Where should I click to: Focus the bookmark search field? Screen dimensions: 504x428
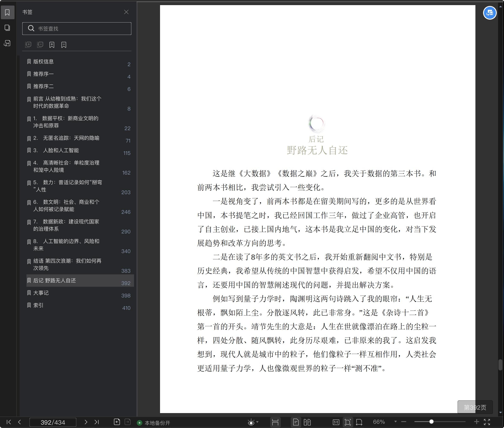coord(77,29)
